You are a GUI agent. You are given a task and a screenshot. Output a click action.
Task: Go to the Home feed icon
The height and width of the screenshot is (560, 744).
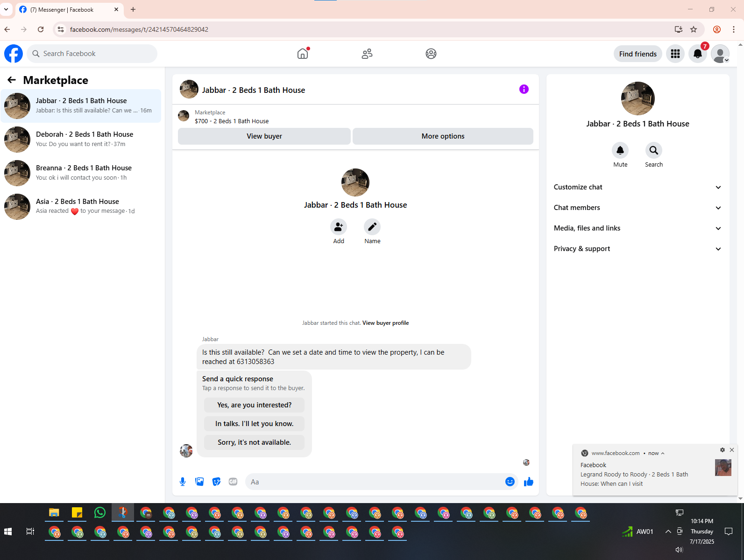303,54
